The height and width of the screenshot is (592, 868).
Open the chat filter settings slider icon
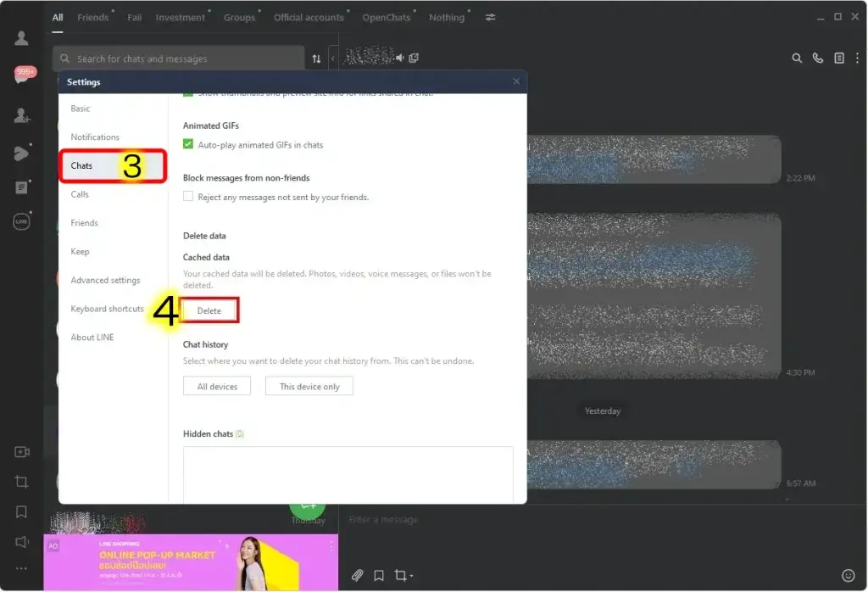click(x=491, y=17)
